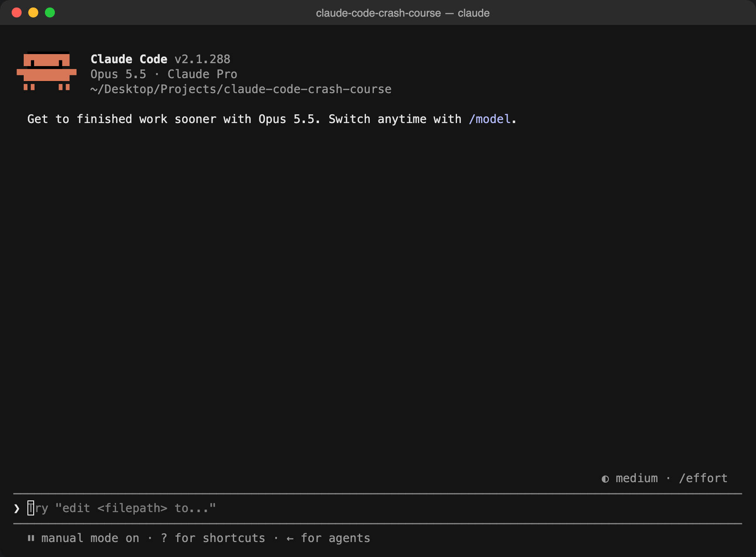This screenshot has width=756, height=557.
Task: Click the window title "claude-code-crash-course — claude"
Action: tap(403, 13)
